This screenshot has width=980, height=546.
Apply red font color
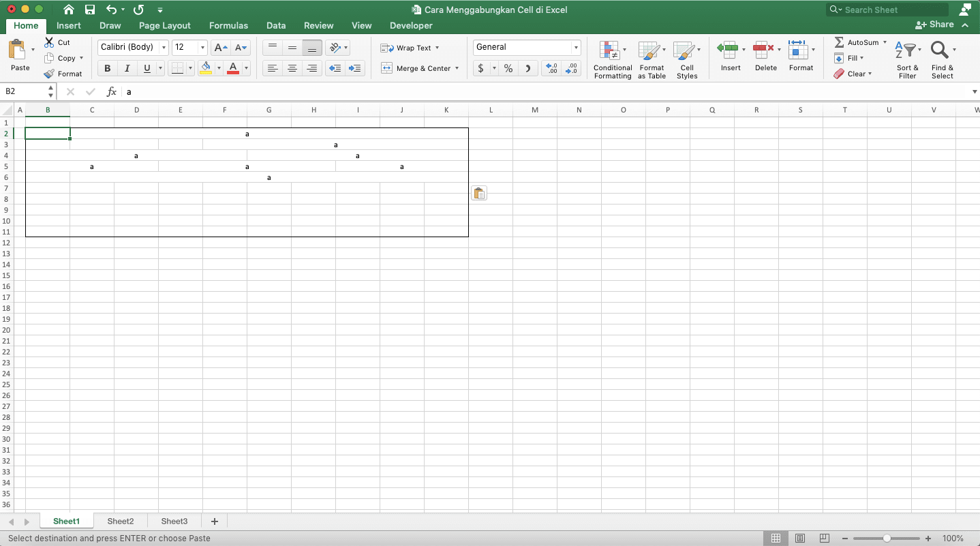pos(233,68)
